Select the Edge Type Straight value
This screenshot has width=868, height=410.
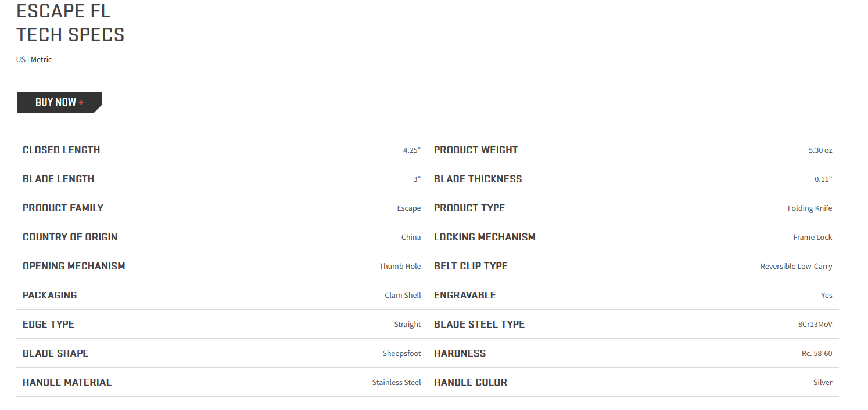point(407,325)
